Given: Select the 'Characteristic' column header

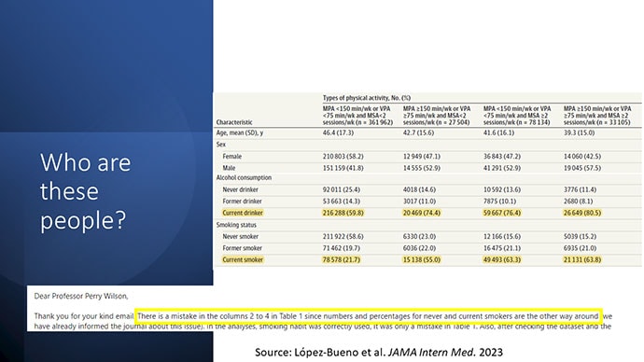Looking at the screenshot, I should [x=234, y=122].
